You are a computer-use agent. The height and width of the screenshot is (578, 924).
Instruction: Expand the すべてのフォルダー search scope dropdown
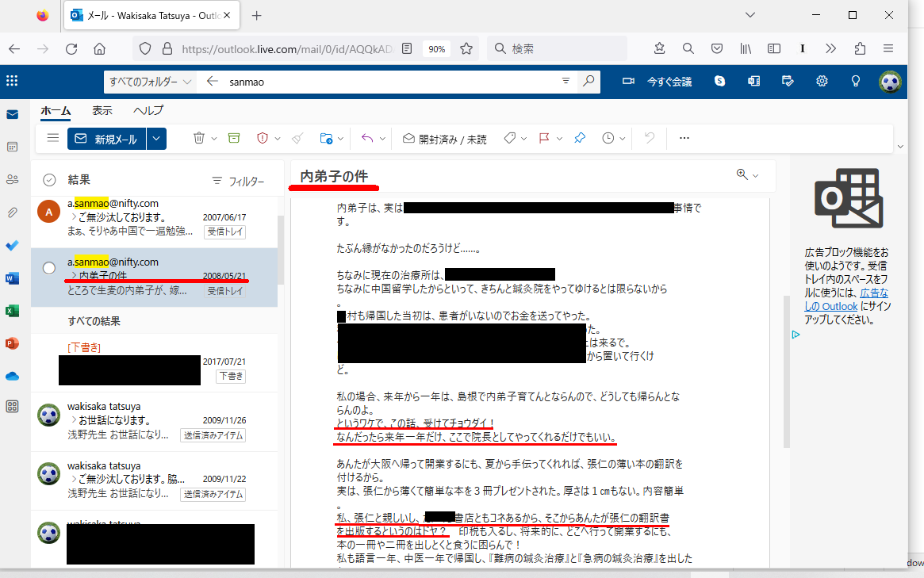pyautogui.click(x=151, y=82)
